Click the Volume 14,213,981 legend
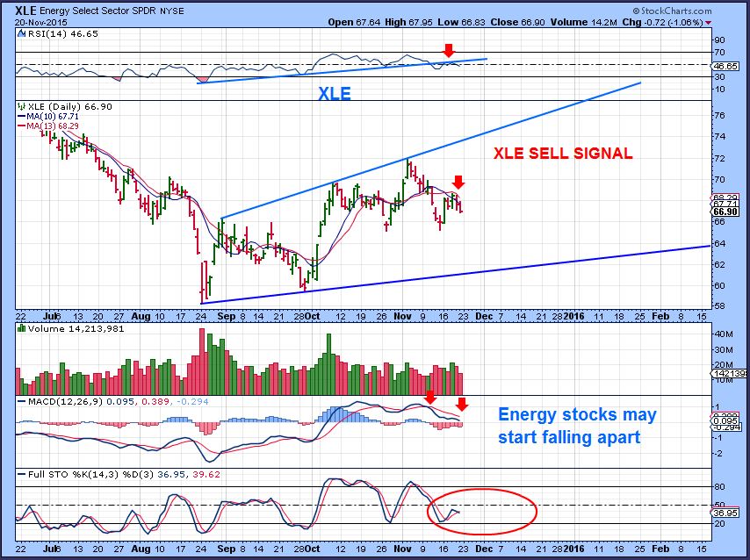This screenshot has height=560, width=750. point(76,328)
